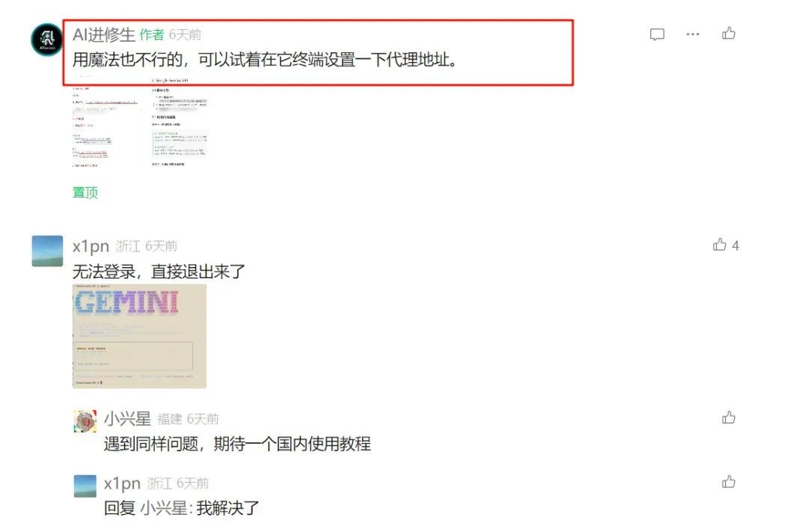Open the Gemini terminal screenshot thumbnail
808x532 pixels.
139,336
